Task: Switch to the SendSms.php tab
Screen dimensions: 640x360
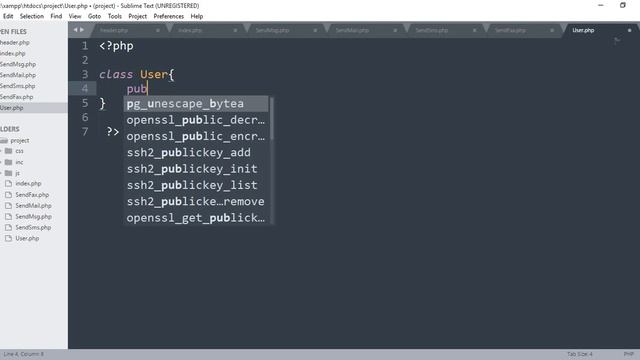Action: point(445,30)
